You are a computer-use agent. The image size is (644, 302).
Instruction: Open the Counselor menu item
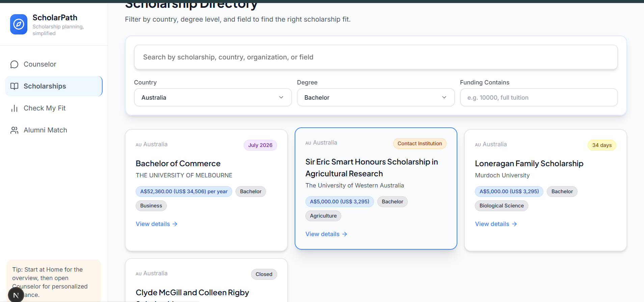point(40,64)
